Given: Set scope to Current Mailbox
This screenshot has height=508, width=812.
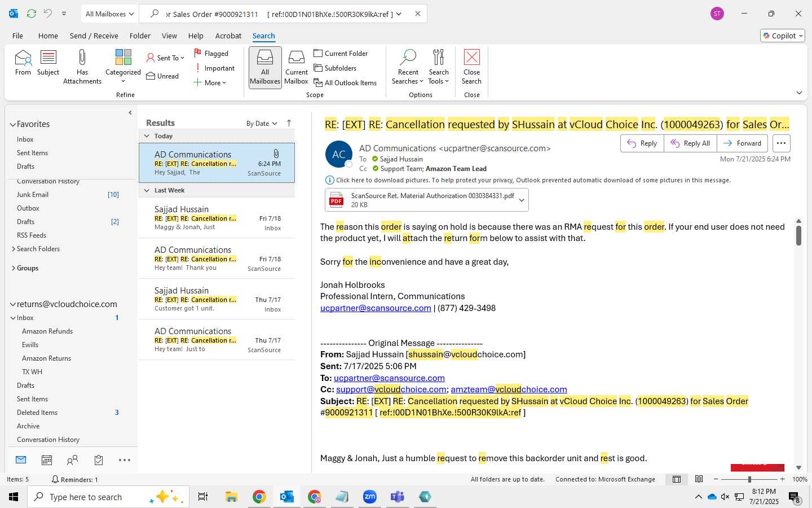Looking at the screenshot, I should click(296, 67).
